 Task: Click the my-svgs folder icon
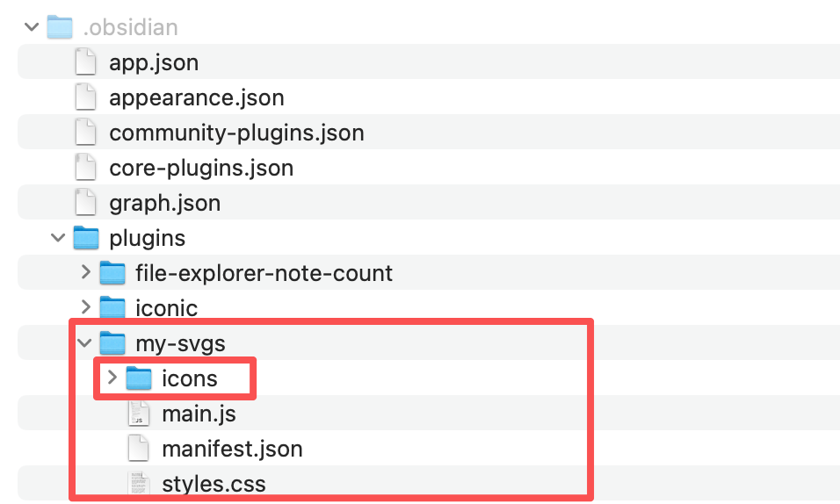pos(112,342)
